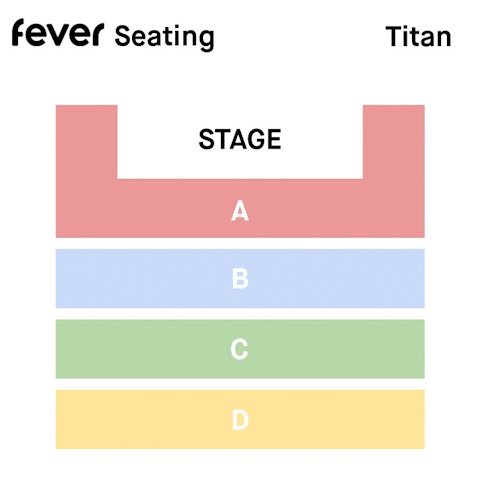The width and height of the screenshot is (480, 480).
Task: Pick the yellow seating section D
Action: click(240, 419)
